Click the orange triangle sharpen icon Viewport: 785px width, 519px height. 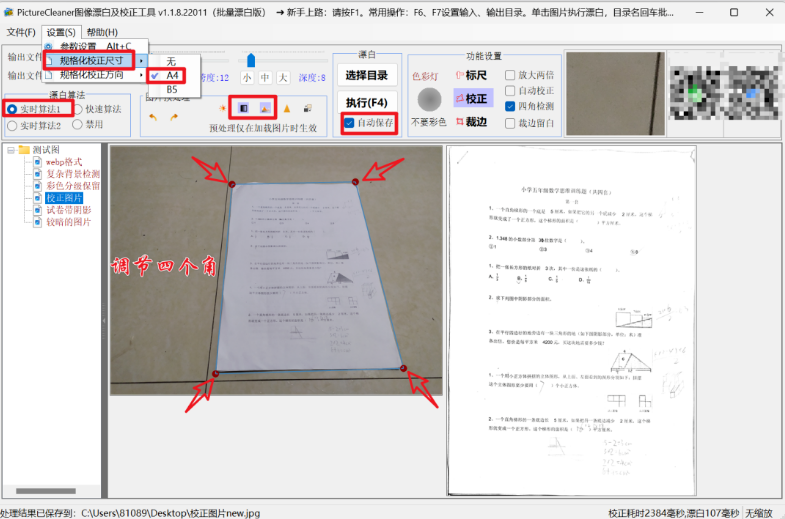tap(287, 108)
